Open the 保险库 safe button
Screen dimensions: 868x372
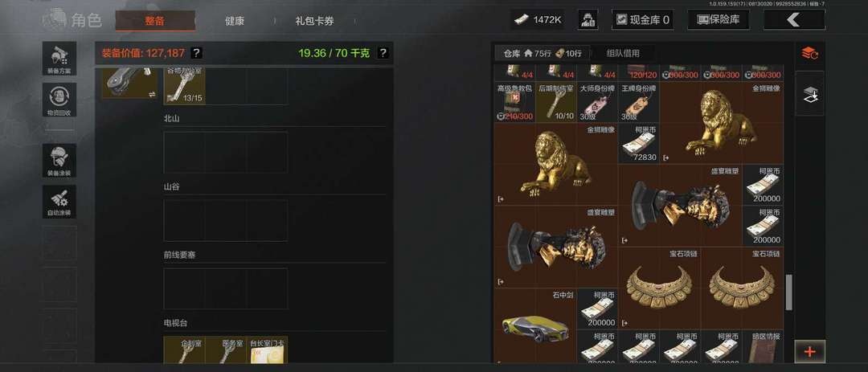pos(718,20)
